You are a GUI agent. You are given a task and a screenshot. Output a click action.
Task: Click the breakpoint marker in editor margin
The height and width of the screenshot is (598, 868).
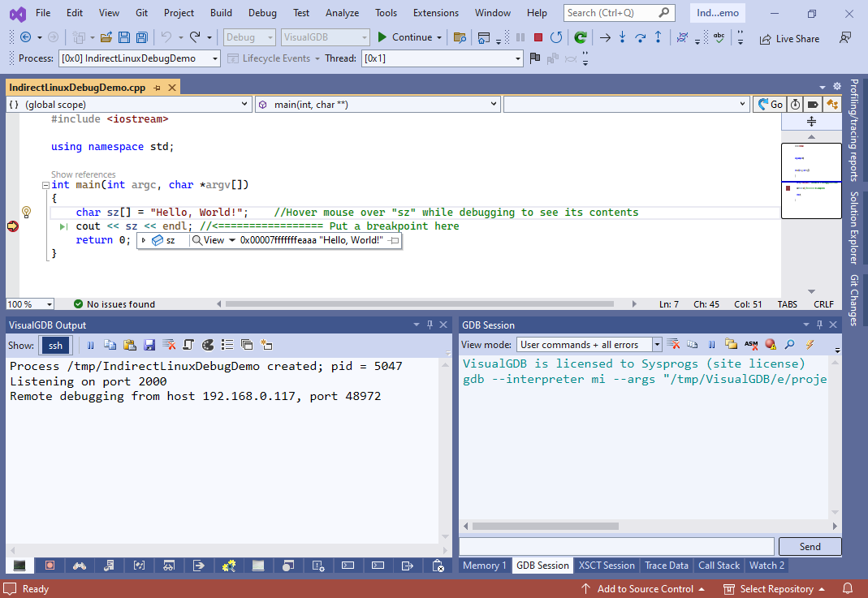pyautogui.click(x=12, y=226)
